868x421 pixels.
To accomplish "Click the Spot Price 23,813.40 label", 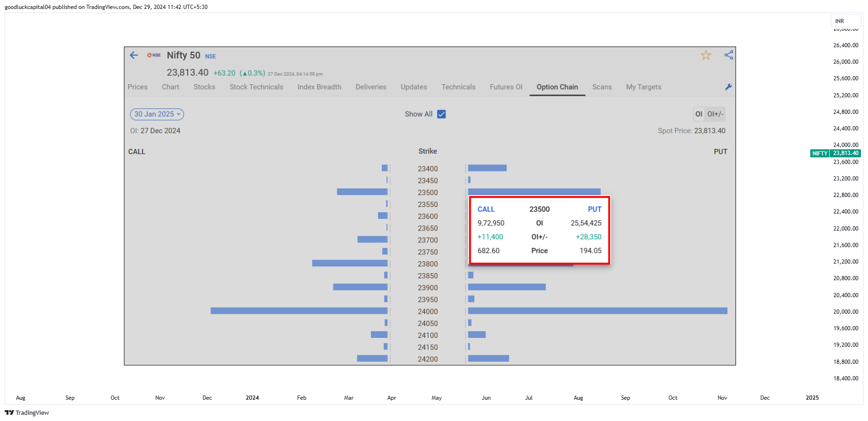I will 692,131.
